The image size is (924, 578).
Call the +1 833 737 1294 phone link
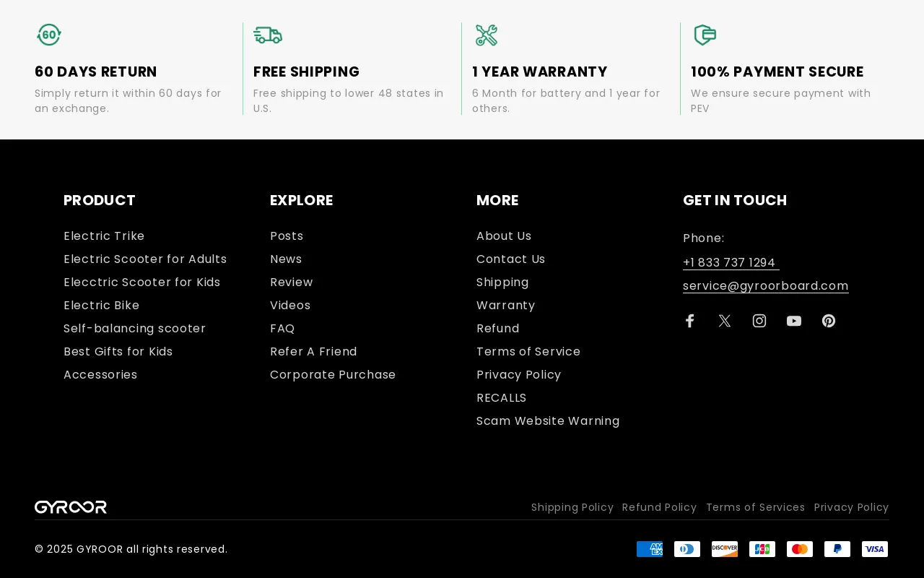(x=730, y=262)
